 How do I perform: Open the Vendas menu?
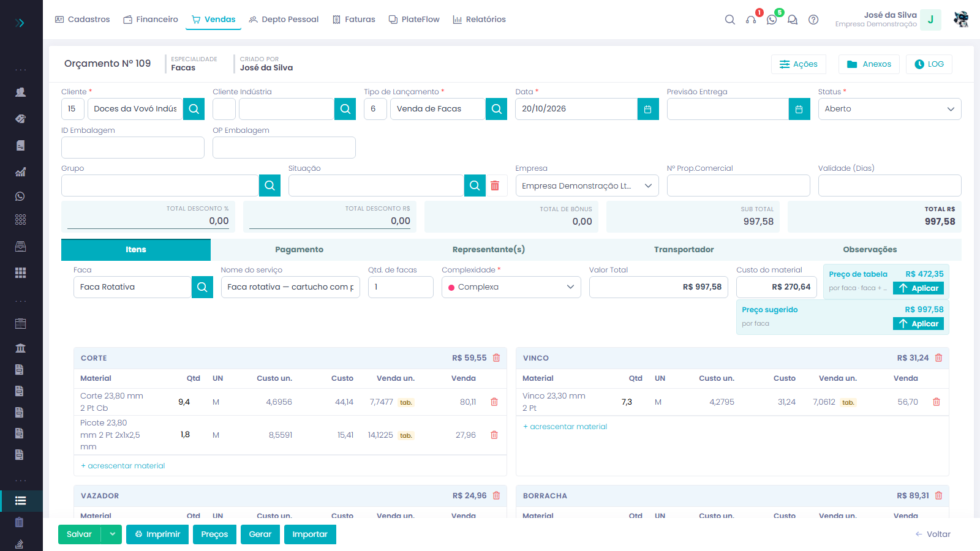coord(213,20)
